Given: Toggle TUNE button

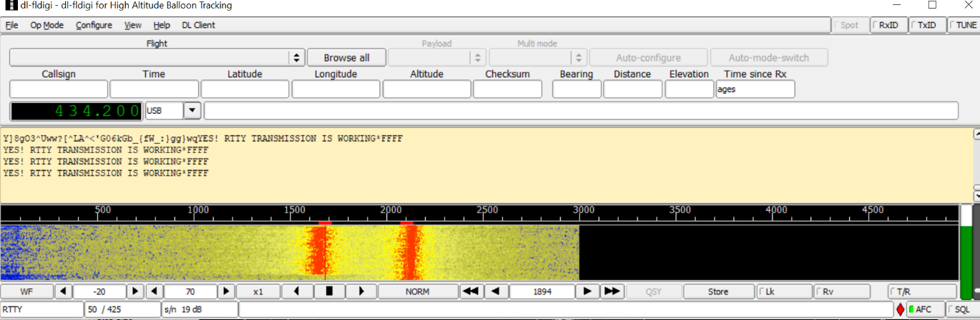Looking at the screenshot, I should pyautogui.click(x=964, y=25).
